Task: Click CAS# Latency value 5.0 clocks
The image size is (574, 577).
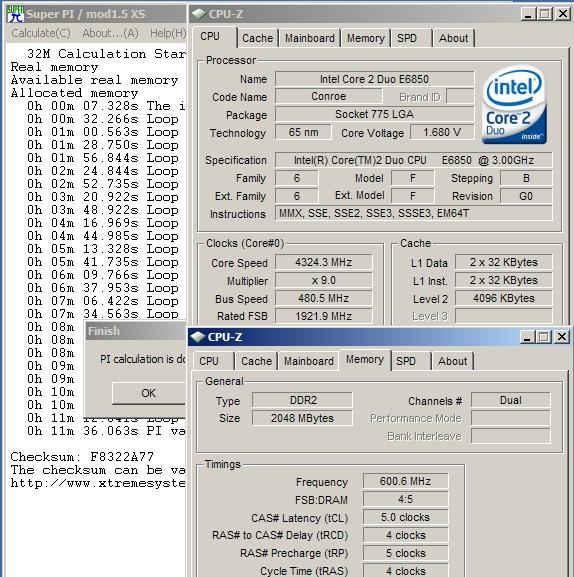Action: [405, 517]
